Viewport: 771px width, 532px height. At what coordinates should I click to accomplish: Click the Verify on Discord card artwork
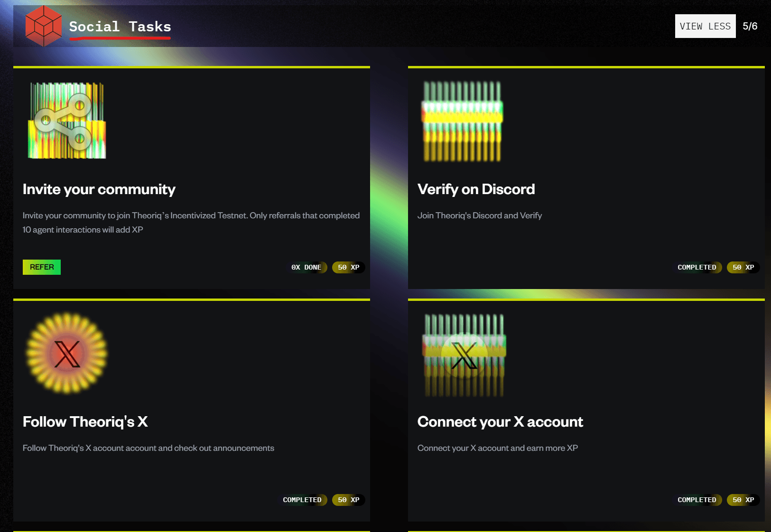[462, 121]
